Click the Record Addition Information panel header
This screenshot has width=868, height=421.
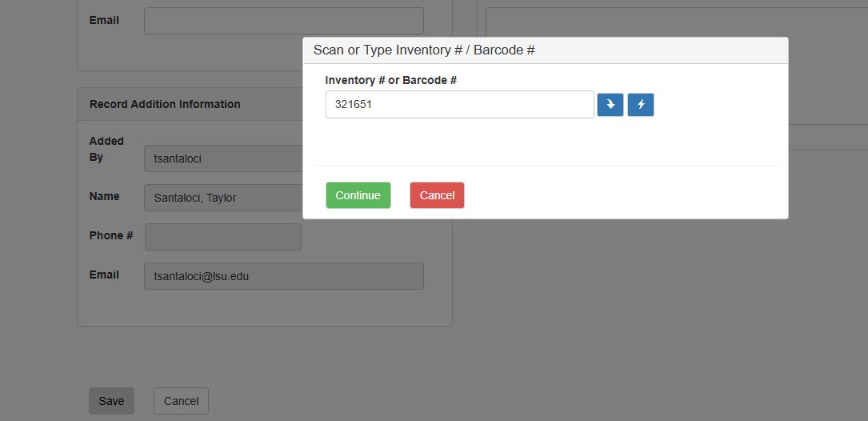(x=165, y=104)
